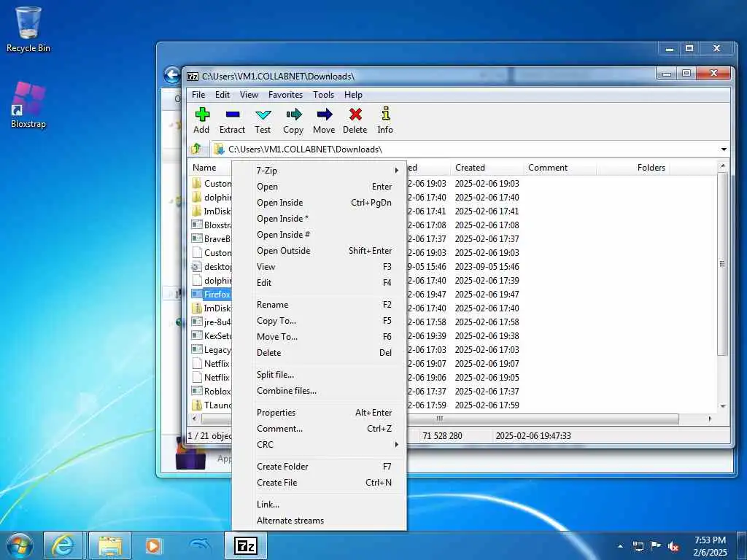Select Bloxstrap desktop shortcut
The height and width of the screenshot is (560, 747).
tap(28, 105)
